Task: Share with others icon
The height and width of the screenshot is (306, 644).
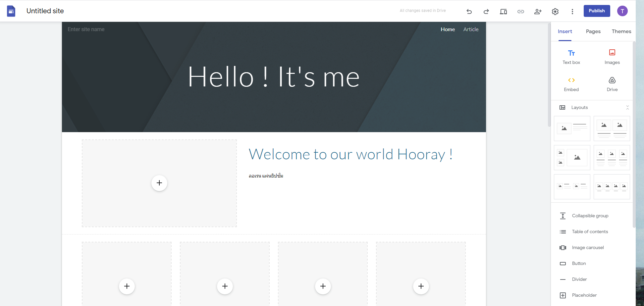Action: pos(538,11)
